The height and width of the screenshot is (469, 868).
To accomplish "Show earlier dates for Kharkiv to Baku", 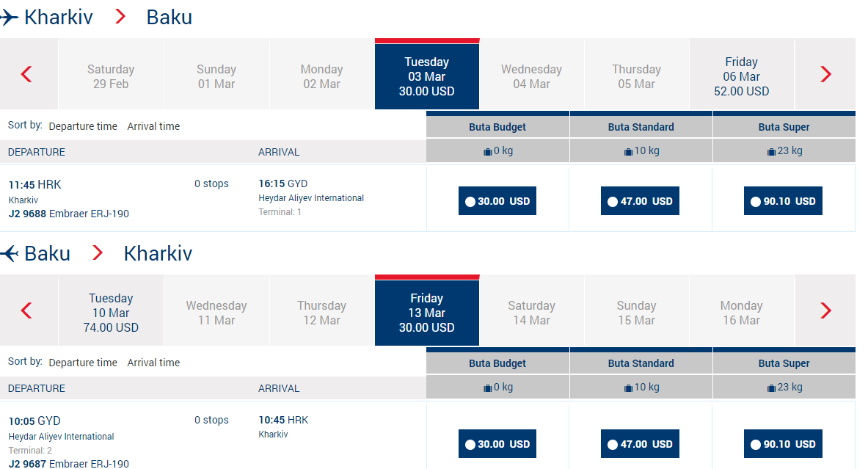I will coord(26,74).
